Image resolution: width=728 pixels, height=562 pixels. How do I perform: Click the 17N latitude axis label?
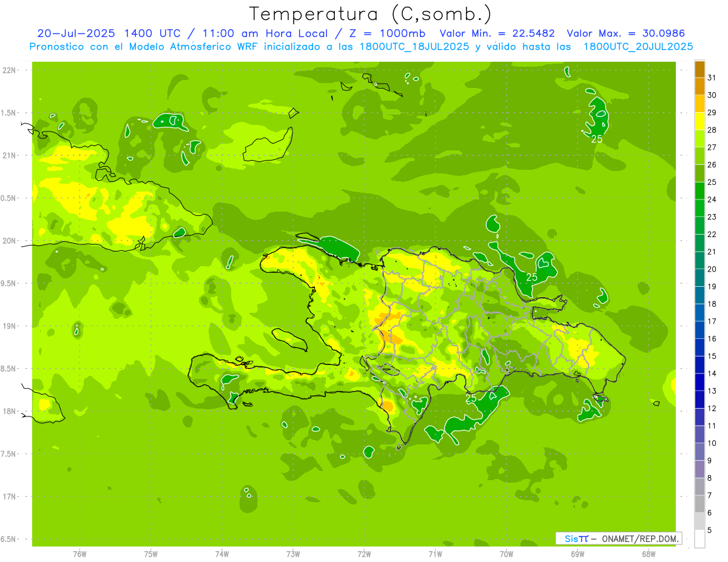(8, 497)
